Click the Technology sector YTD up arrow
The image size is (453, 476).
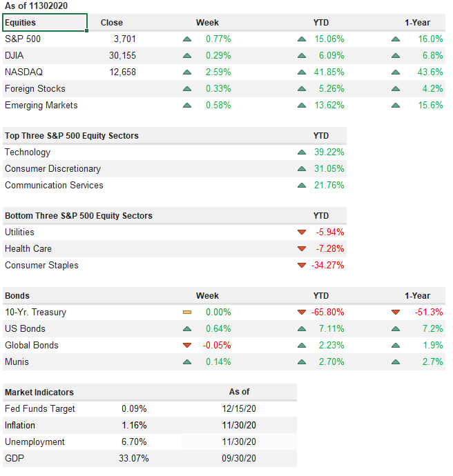(x=301, y=152)
